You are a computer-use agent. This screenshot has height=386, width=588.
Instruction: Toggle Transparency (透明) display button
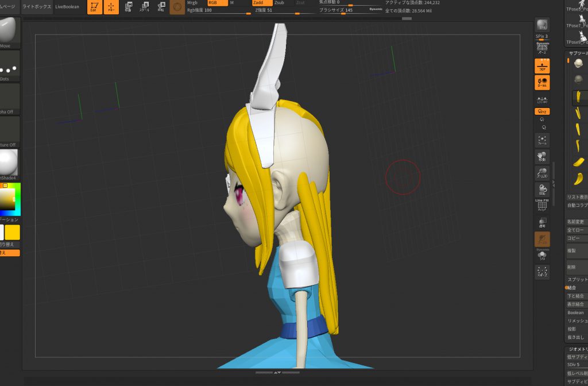[542, 222]
